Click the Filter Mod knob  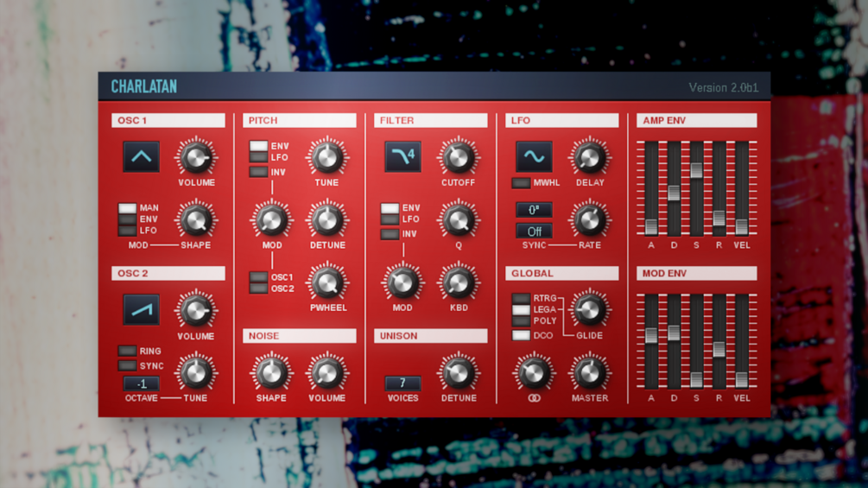click(402, 282)
